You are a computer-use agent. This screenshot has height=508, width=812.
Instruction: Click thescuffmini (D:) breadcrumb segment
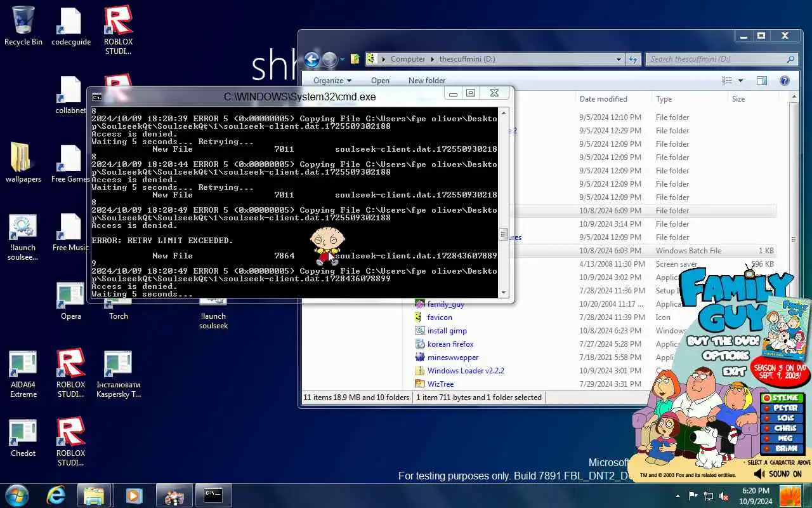[467, 59]
